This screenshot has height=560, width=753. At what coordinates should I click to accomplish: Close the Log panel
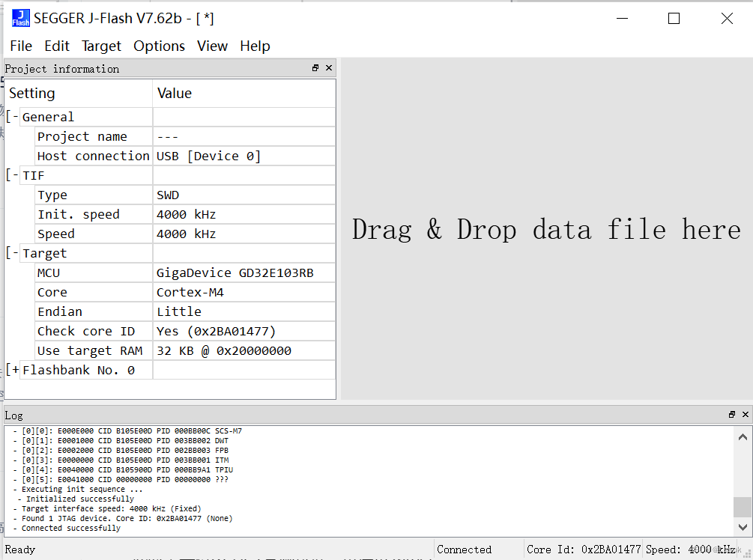(746, 415)
